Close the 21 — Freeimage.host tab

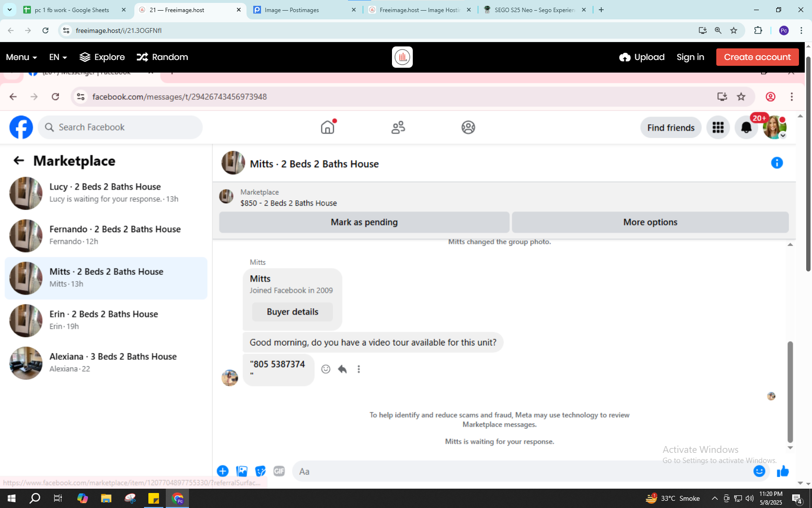tap(239, 10)
